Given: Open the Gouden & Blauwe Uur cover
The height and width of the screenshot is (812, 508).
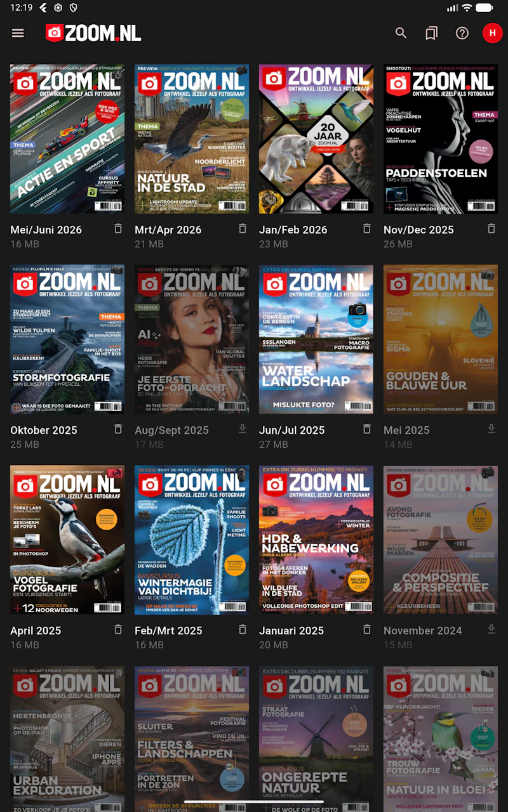Looking at the screenshot, I should 441,339.
